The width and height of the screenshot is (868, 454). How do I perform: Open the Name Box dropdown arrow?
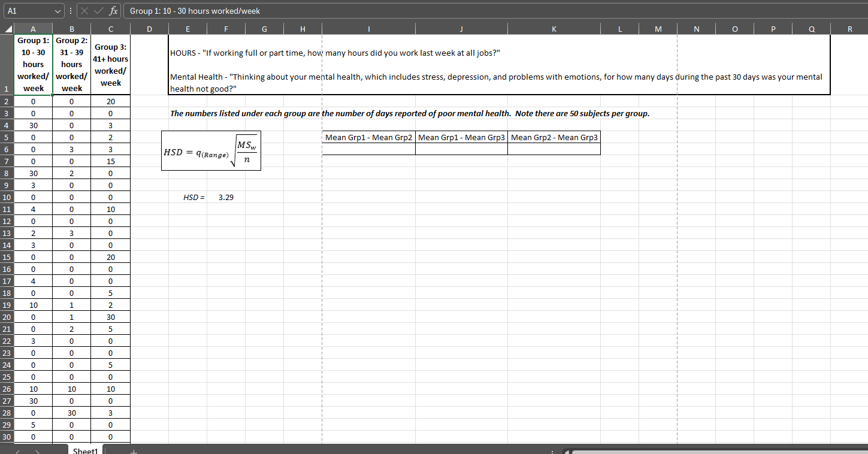click(58, 11)
